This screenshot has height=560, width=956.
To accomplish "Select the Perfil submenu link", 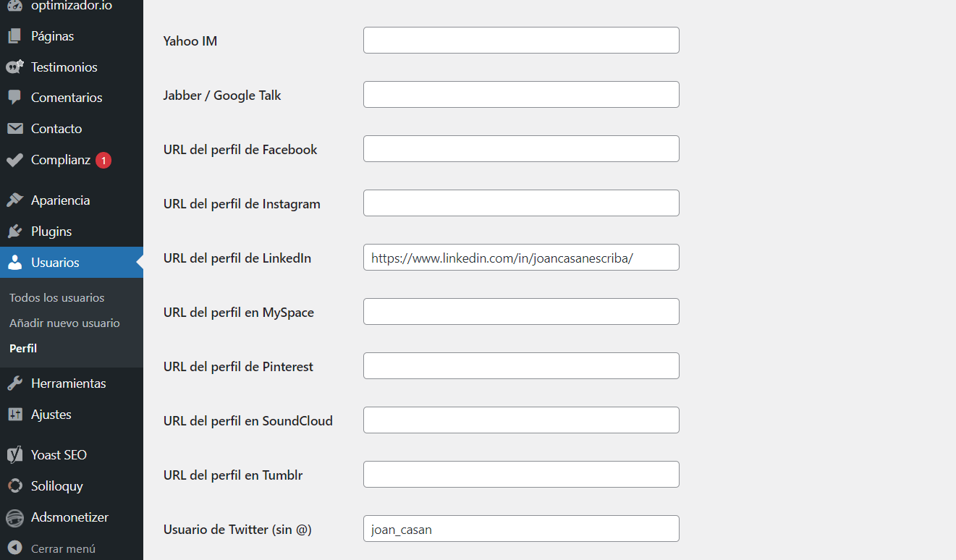I will (x=23, y=349).
